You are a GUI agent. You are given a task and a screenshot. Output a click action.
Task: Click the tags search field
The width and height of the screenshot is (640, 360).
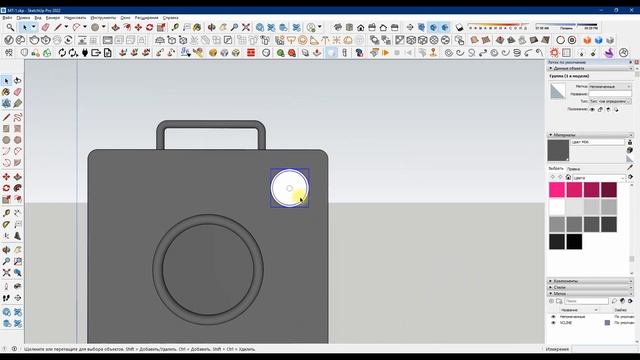click(586, 301)
